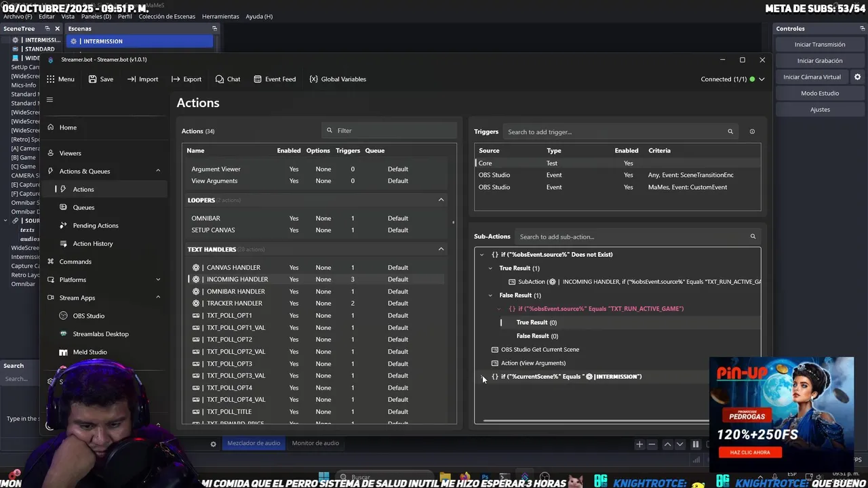Open Streamlabs Desktop under Stream Apps
This screenshot has width=868, height=488.
pyautogui.click(x=100, y=334)
